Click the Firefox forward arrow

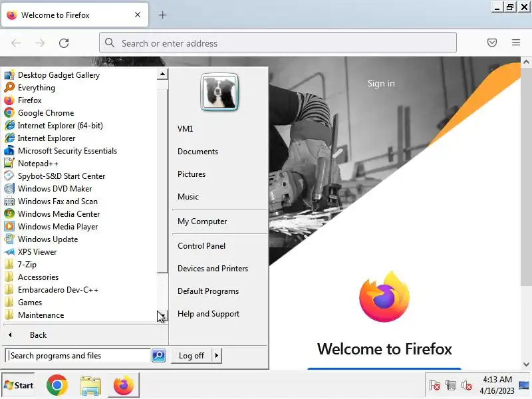(x=40, y=43)
